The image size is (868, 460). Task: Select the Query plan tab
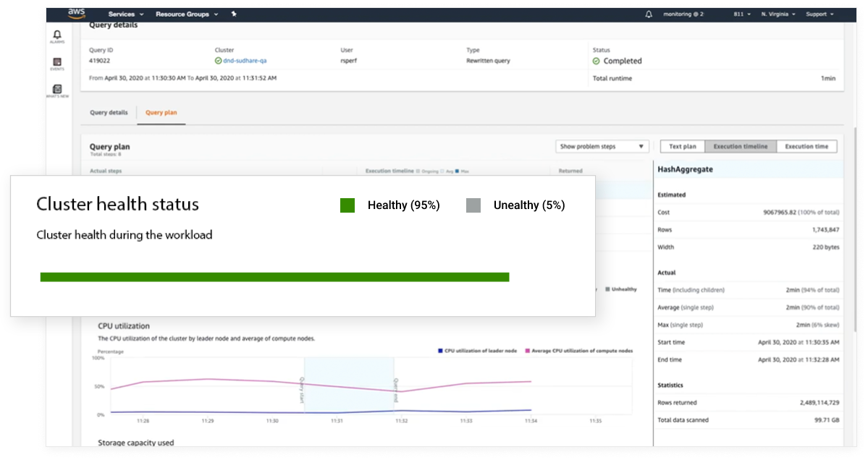tap(161, 113)
